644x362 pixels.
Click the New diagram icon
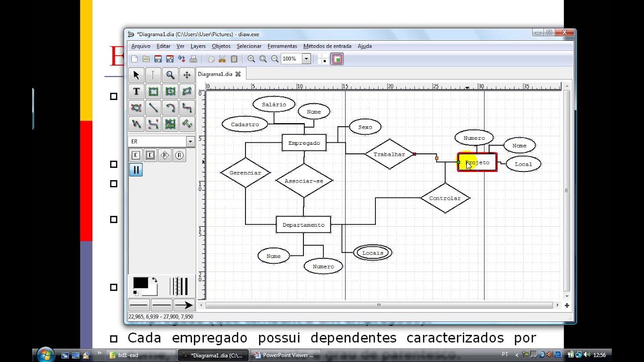coord(134,59)
